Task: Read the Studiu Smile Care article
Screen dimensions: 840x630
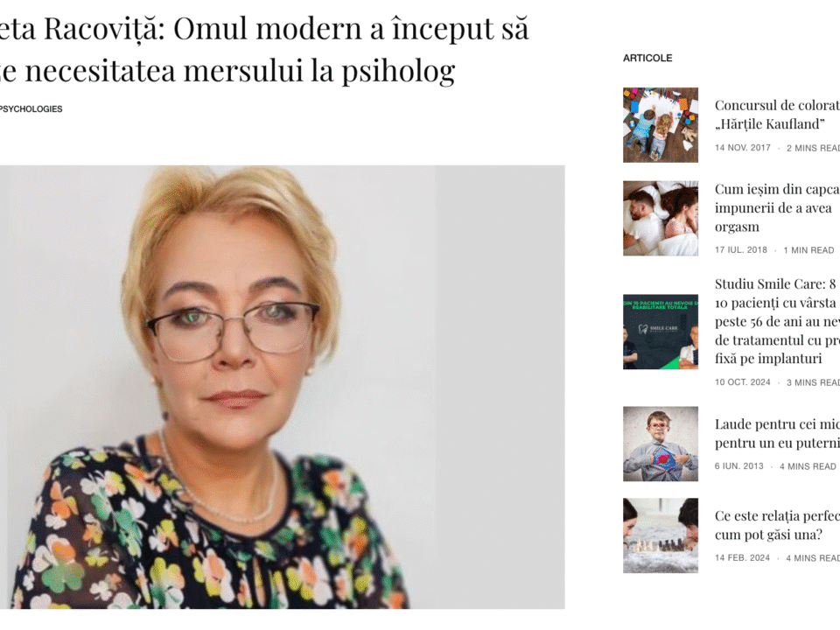Action: (777, 321)
